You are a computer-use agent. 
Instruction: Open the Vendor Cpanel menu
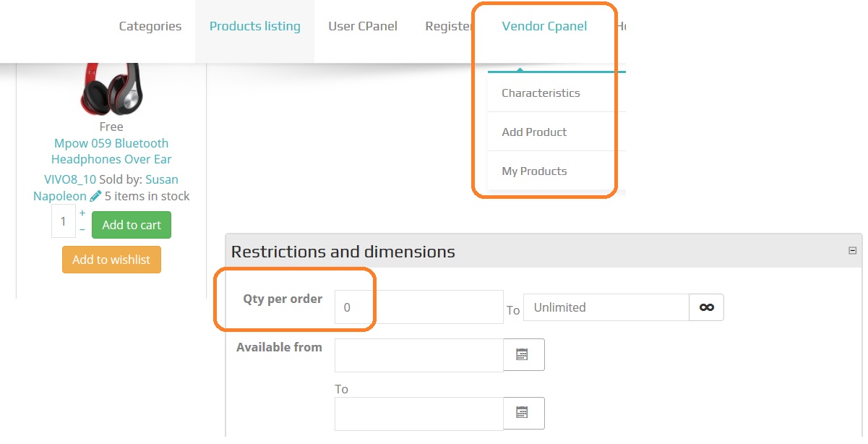coord(544,26)
